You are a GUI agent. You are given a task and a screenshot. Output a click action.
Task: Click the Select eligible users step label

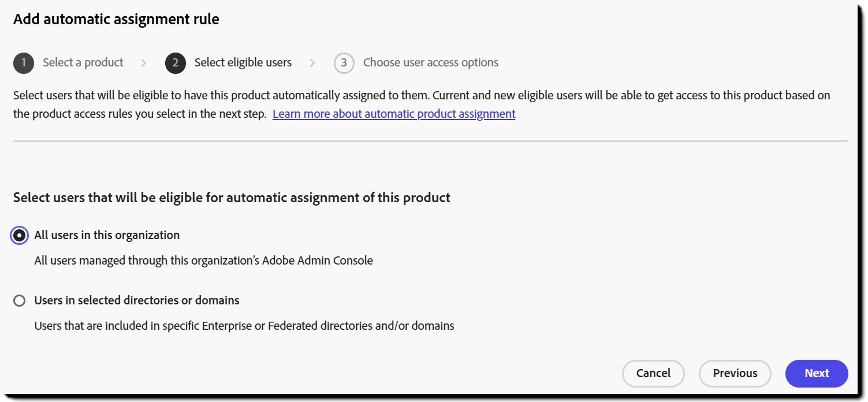pos(243,62)
